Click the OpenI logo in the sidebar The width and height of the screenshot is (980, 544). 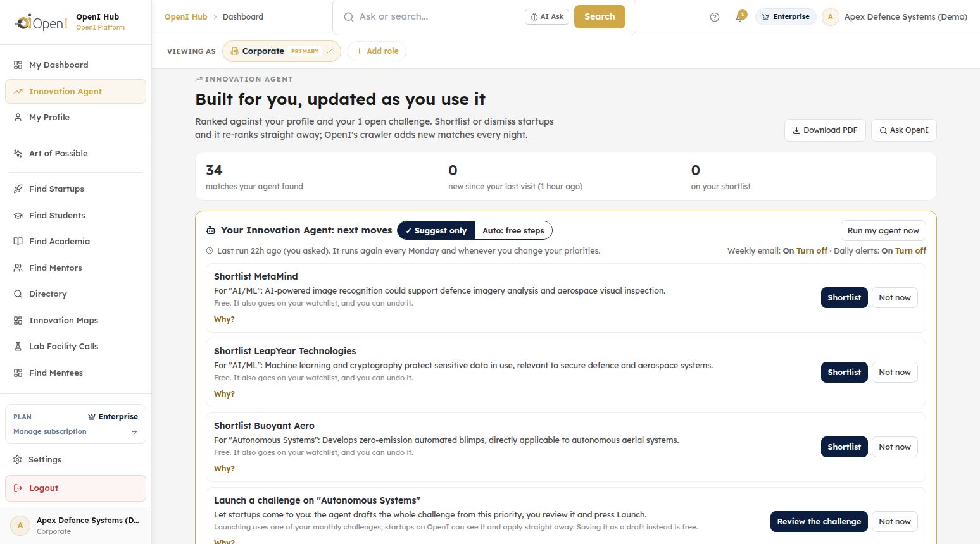pyautogui.click(x=41, y=22)
